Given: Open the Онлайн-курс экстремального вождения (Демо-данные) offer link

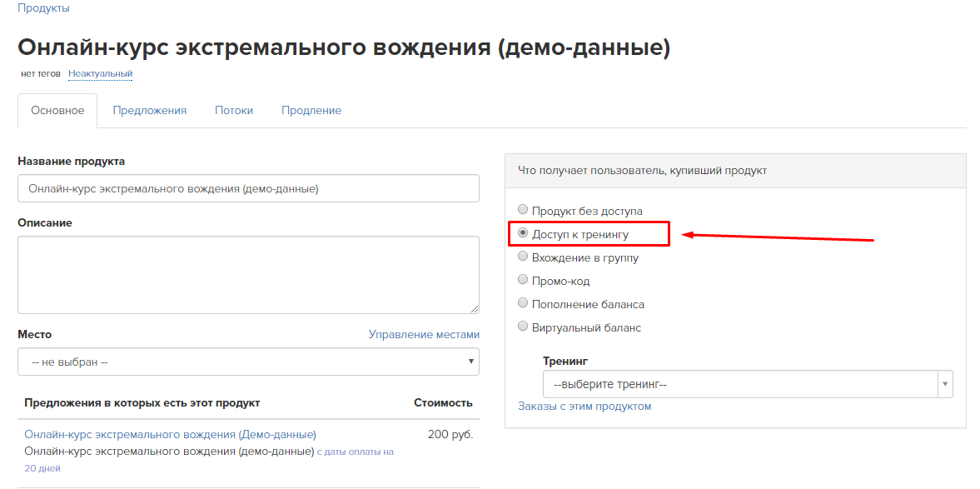Looking at the screenshot, I should click(170, 434).
